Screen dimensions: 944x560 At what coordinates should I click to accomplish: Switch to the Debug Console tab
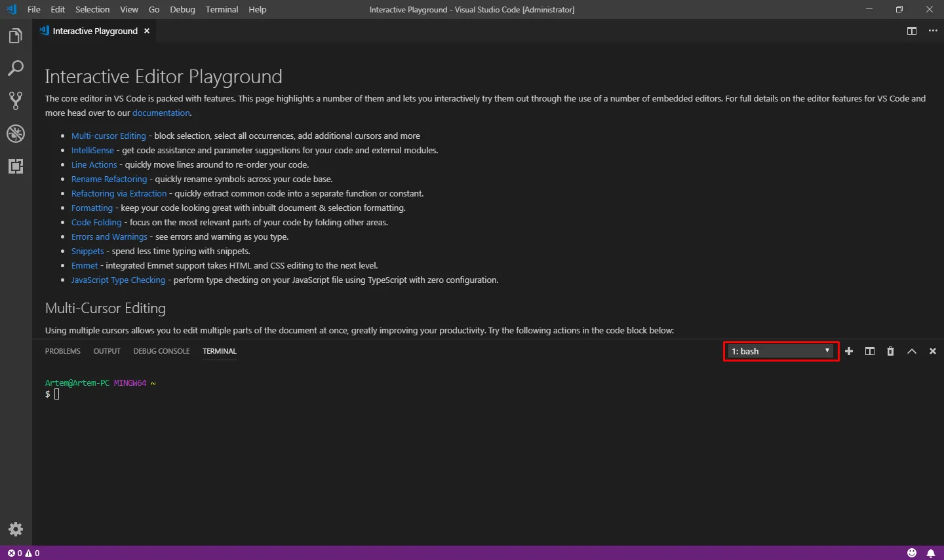[161, 352]
